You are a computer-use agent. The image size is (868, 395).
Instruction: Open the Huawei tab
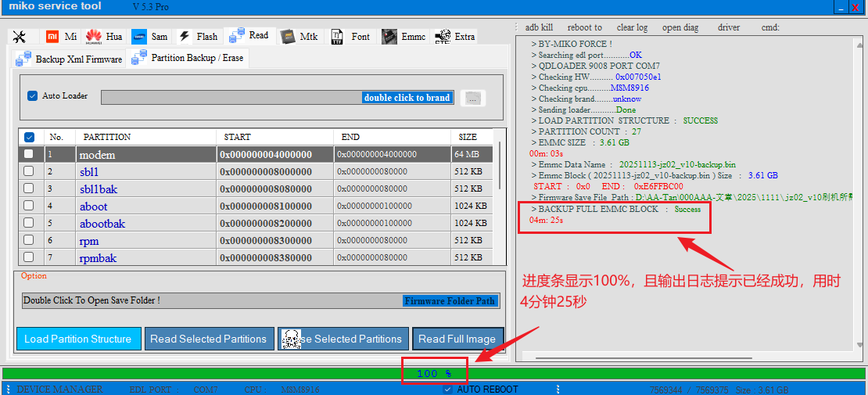pos(104,37)
